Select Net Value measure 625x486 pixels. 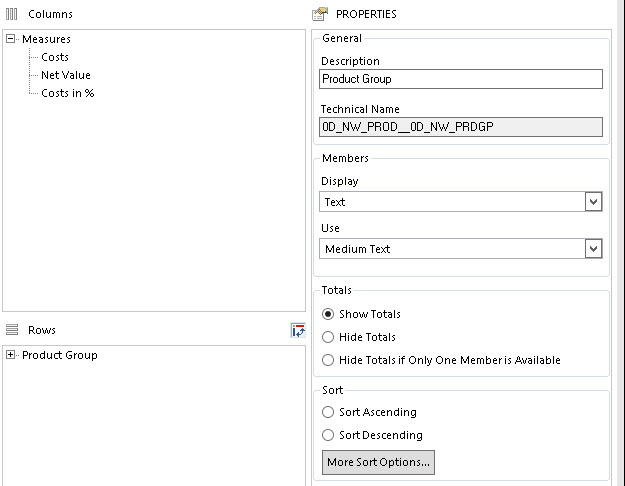tap(66, 75)
